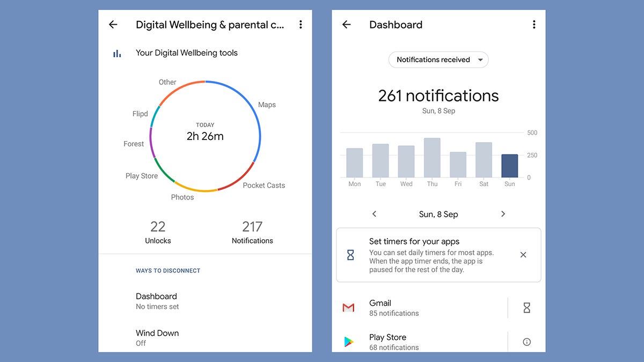The width and height of the screenshot is (644, 362).
Task: Select Thursday bar in notifications chart
Action: click(432, 158)
